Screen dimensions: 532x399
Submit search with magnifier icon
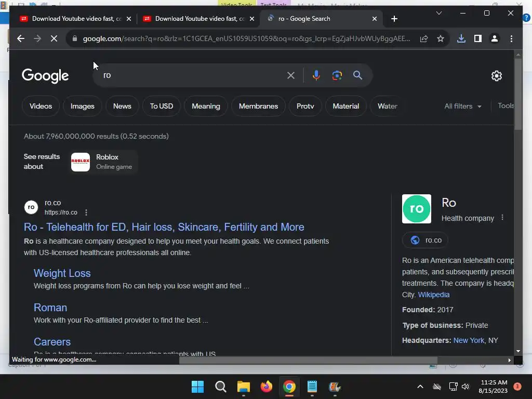pyautogui.click(x=357, y=75)
